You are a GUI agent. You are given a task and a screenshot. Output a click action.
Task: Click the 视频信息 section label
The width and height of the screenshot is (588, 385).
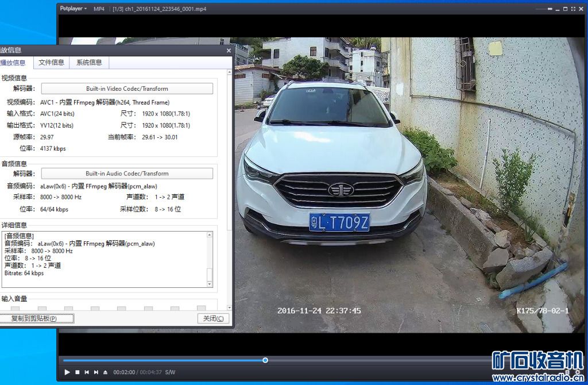[14, 78]
